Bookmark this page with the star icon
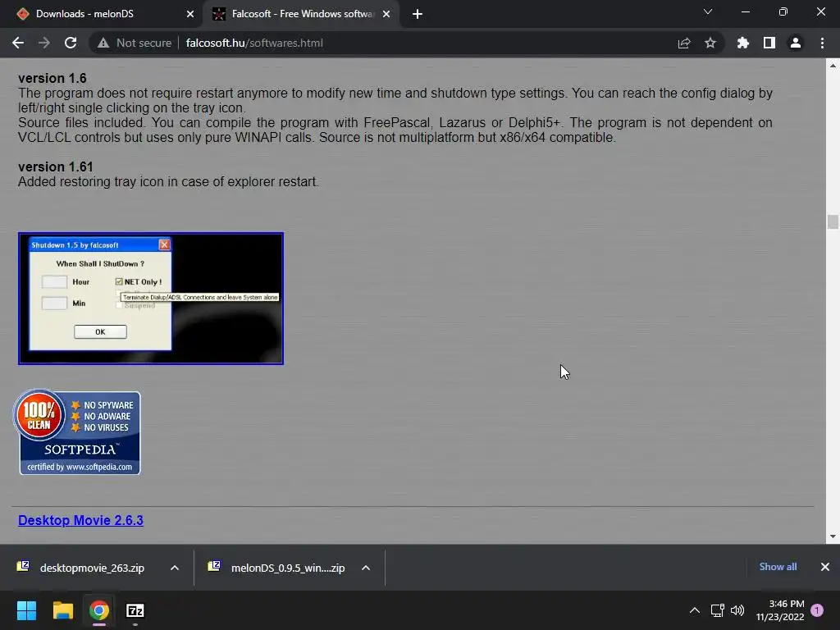Screen dimensions: 840x630 (x=710, y=43)
